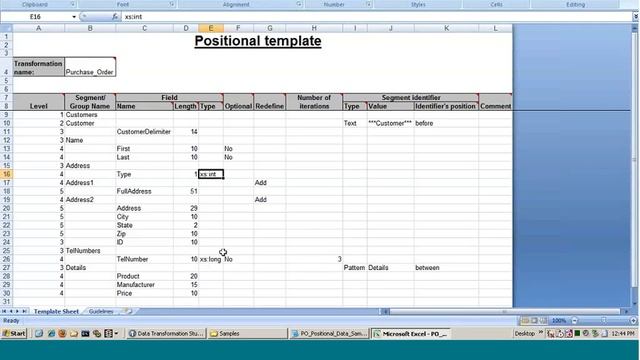The width and height of the screenshot is (640, 360).
Task: Switch to Samples folder taskbar button
Action: (x=248, y=333)
